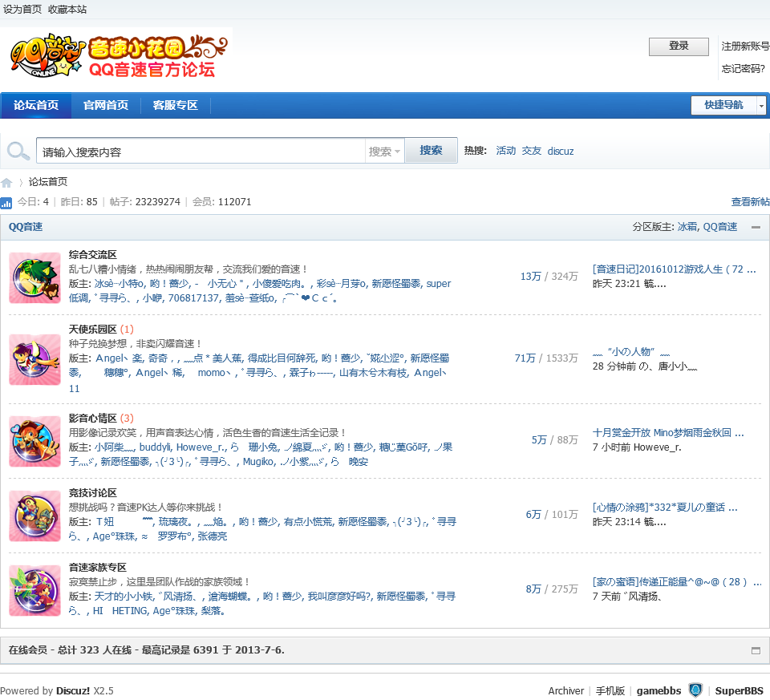Open the 音速家族专区 forum icon
Screen dimensions: 770x700
34,590
